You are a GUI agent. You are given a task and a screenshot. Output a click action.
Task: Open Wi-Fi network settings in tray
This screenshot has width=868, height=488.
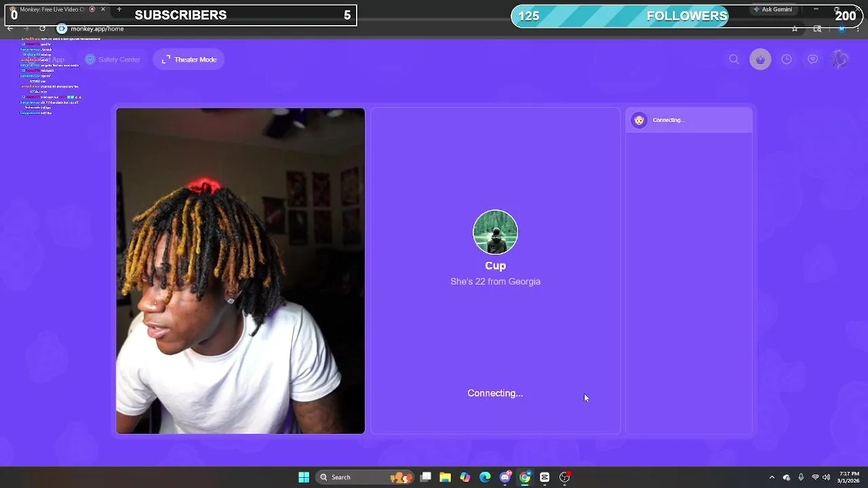pyautogui.click(x=815, y=477)
